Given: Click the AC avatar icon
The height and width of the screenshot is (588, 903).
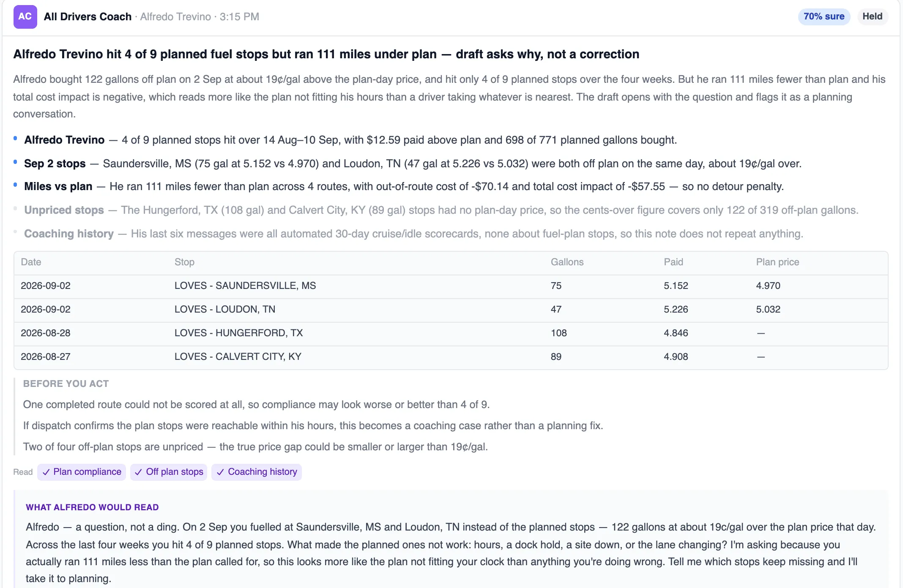Looking at the screenshot, I should (x=25, y=17).
